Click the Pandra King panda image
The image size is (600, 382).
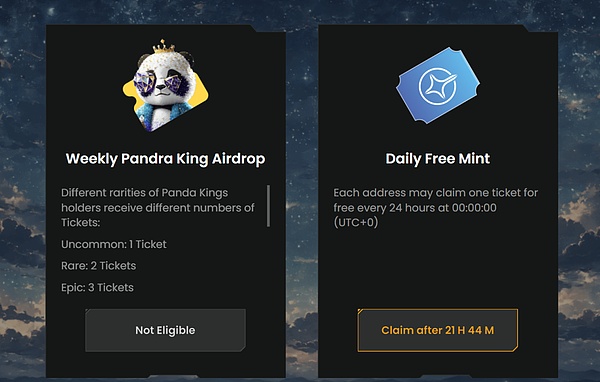pyautogui.click(x=166, y=85)
